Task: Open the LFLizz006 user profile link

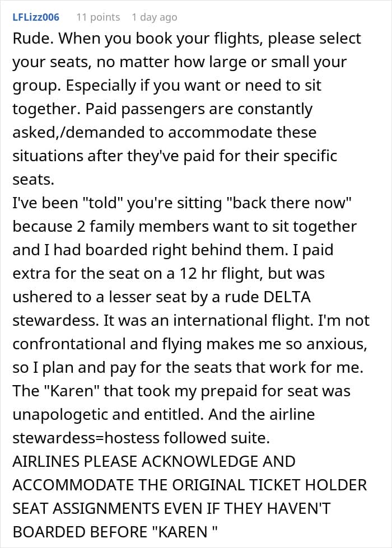Action: point(36,17)
